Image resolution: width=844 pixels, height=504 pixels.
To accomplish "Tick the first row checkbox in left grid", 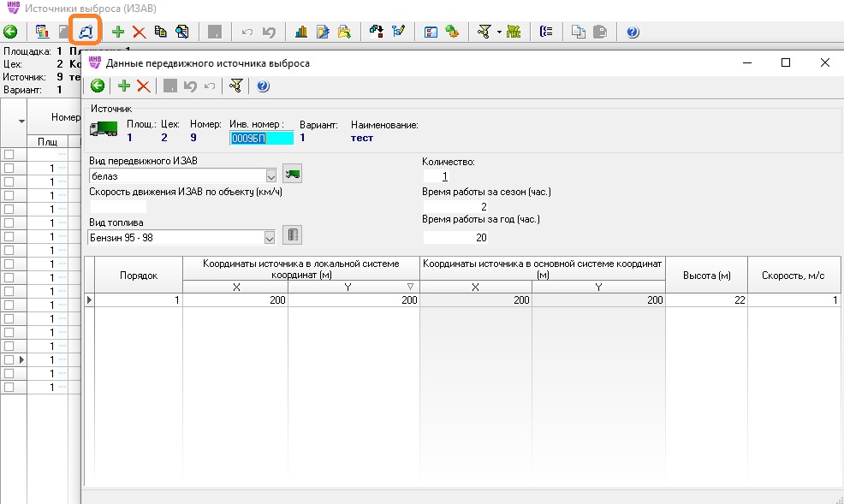I will (x=9, y=155).
